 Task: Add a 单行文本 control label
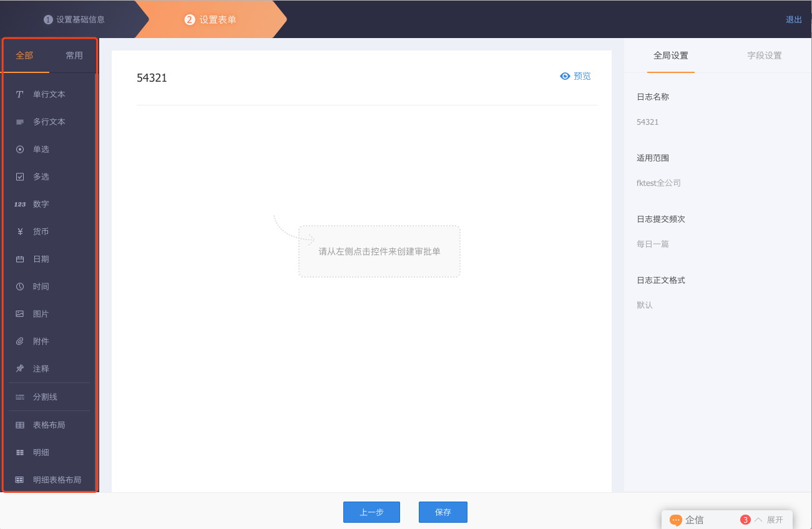coord(49,95)
